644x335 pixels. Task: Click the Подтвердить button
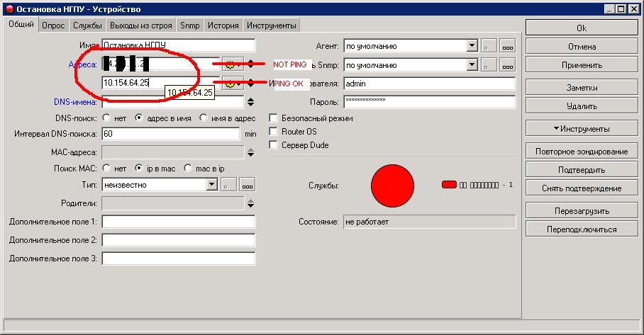(582, 169)
